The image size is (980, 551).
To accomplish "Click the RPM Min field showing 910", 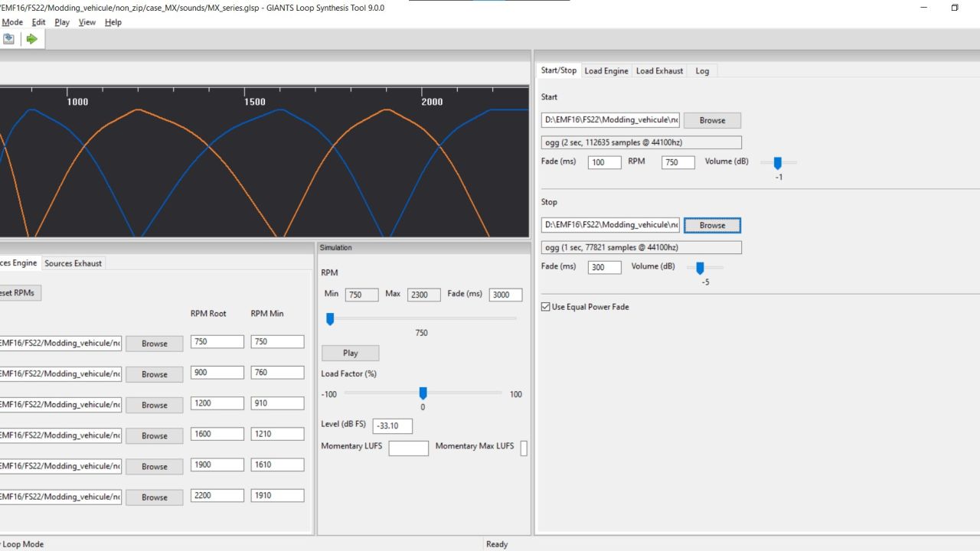I will (x=277, y=403).
